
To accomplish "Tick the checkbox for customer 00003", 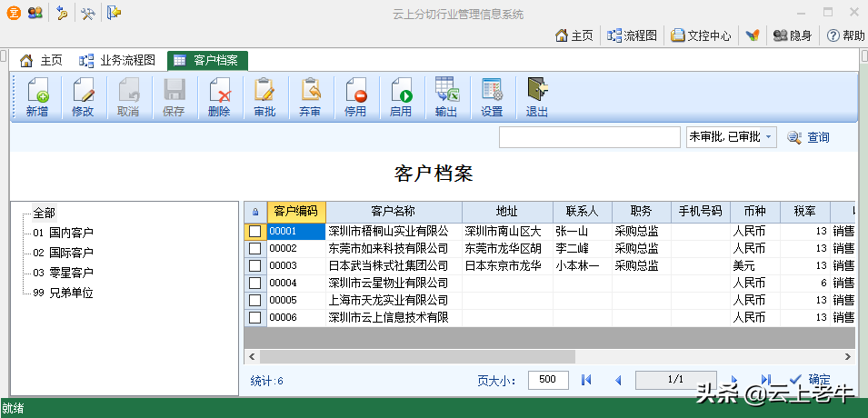I will pos(255,266).
